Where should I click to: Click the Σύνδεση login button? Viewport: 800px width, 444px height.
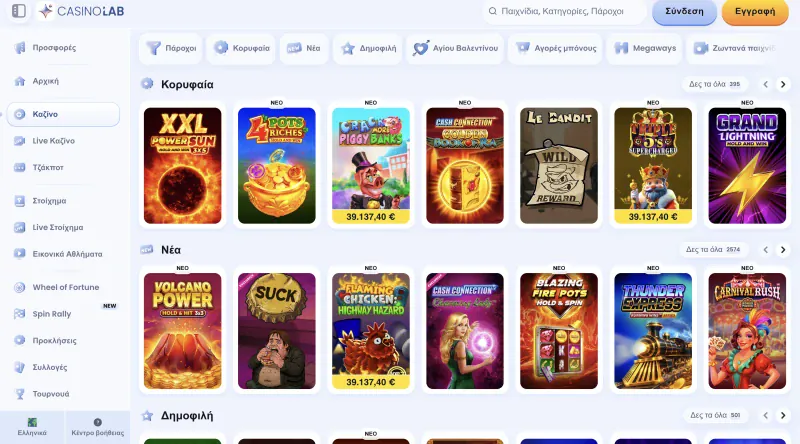684,11
